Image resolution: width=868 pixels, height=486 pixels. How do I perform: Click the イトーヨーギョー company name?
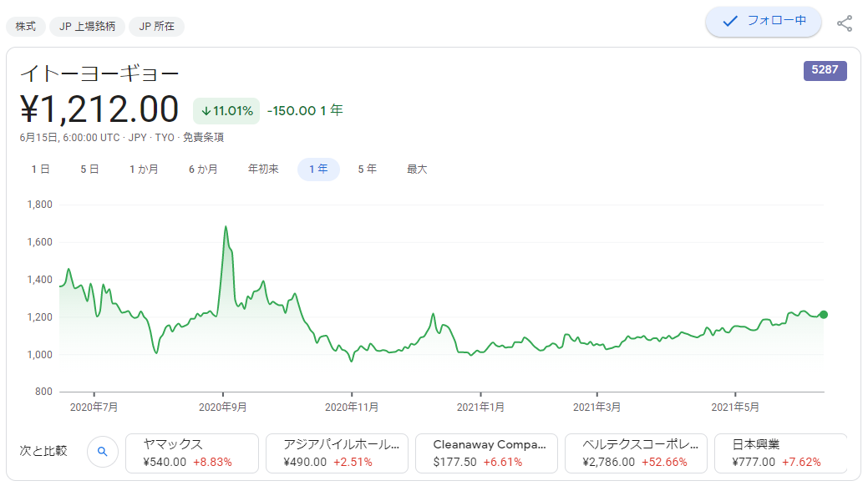click(x=99, y=73)
